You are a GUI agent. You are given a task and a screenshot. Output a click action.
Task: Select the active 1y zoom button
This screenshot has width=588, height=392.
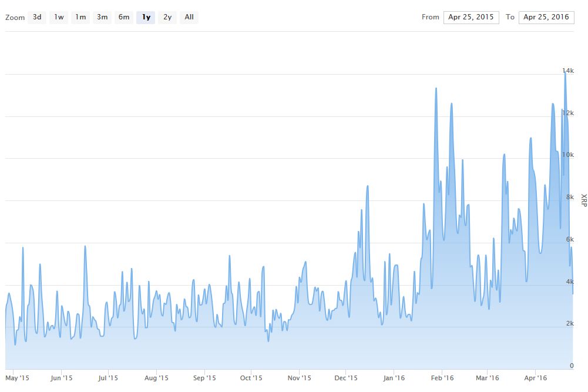146,17
